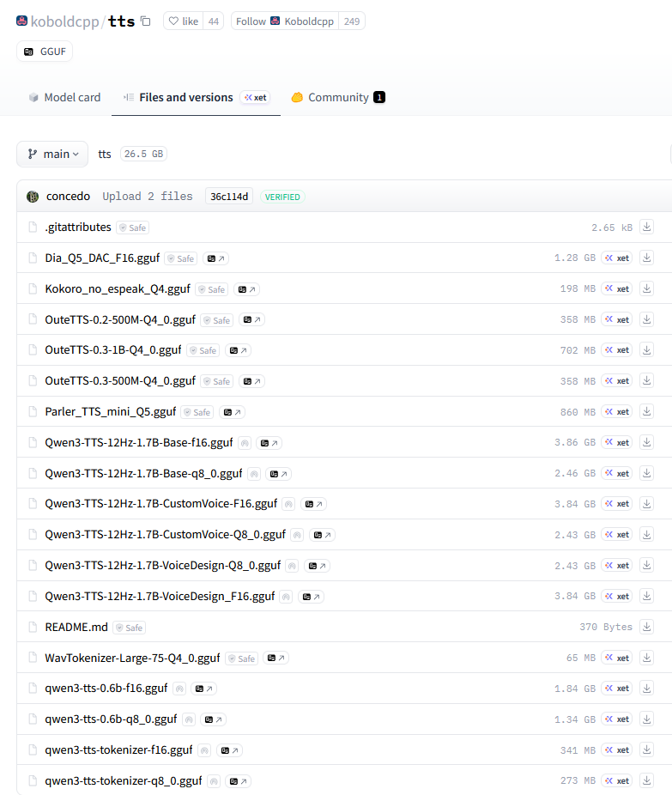Switch to the Model card tab
The width and height of the screenshot is (672, 795).
(x=65, y=97)
